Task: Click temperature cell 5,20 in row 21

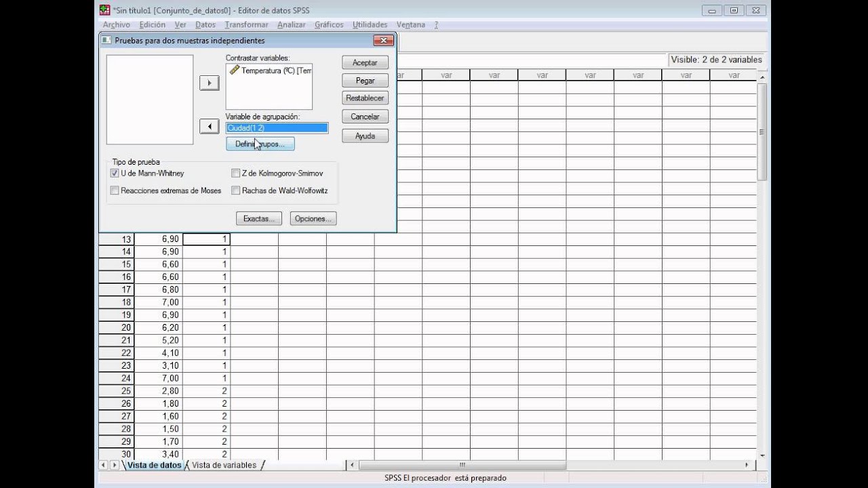Action: [159, 340]
